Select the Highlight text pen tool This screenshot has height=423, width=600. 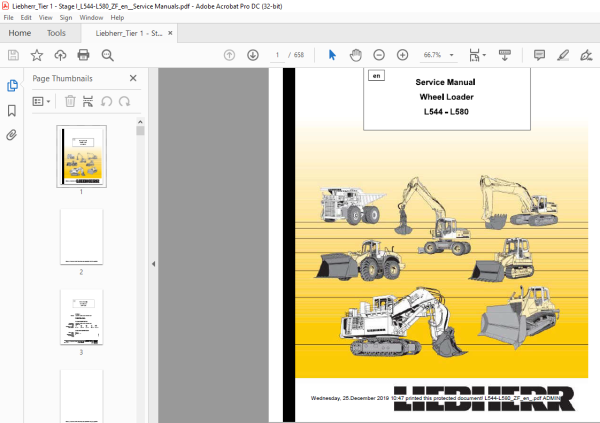point(563,55)
